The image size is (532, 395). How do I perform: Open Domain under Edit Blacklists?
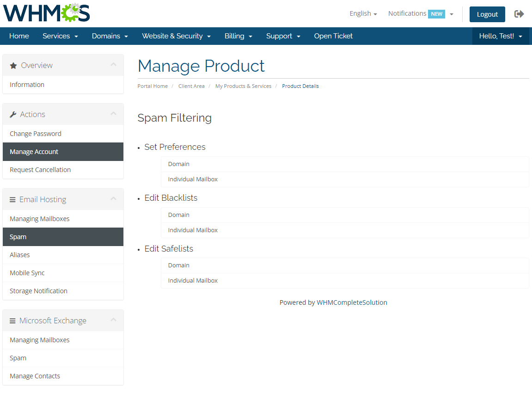(345, 215)
